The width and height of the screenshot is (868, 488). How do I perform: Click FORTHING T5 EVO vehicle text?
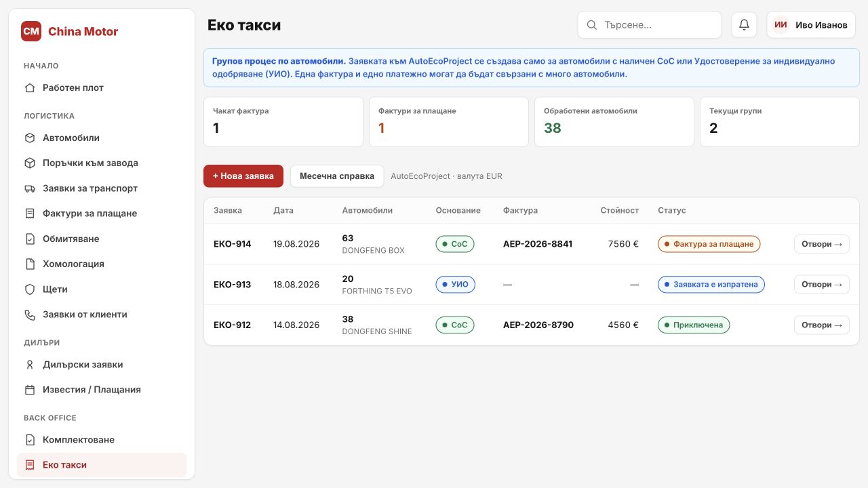(x=377, y=291)
